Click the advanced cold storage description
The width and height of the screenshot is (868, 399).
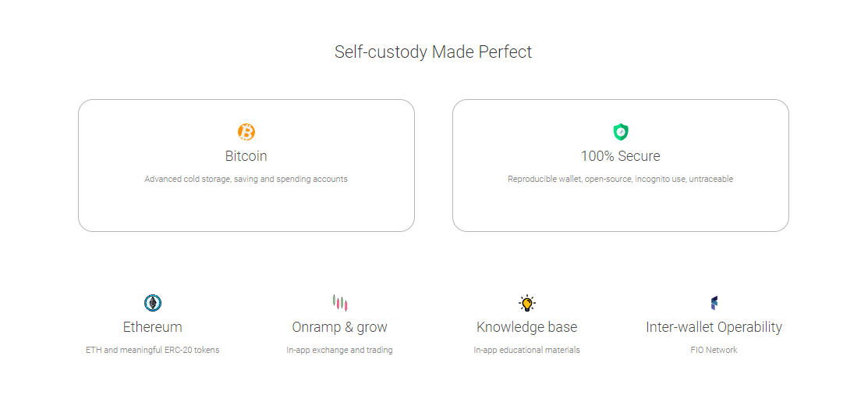coord(246,180)
